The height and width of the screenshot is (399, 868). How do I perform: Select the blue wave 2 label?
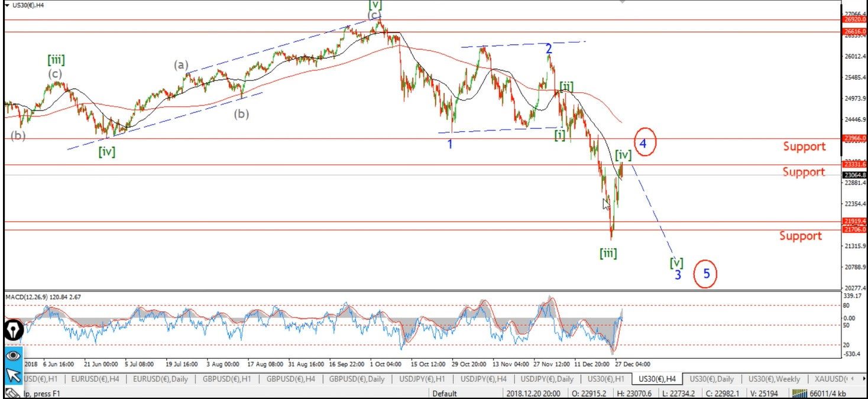pyautogui.click(x=549, y=48)
